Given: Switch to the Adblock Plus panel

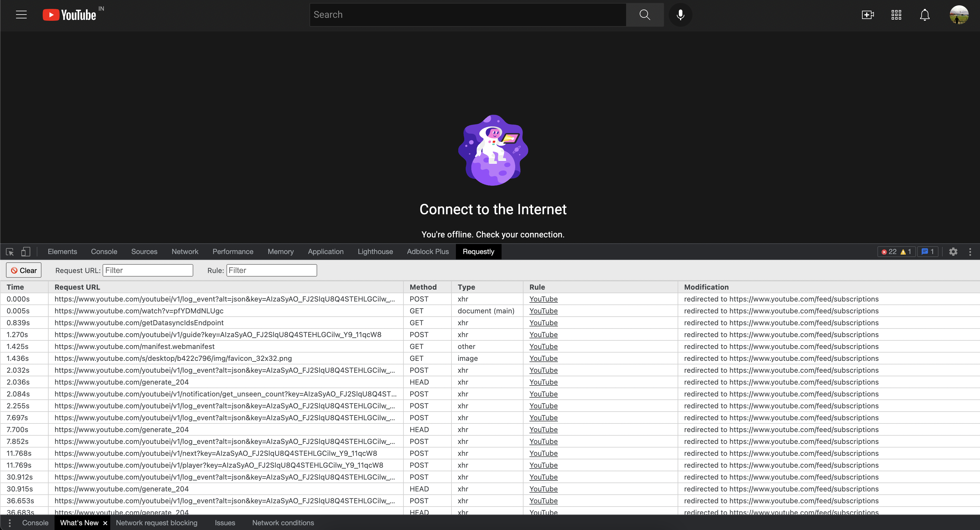Looking at the screenshot, I should pyautogui.click(x=428, y=252).
